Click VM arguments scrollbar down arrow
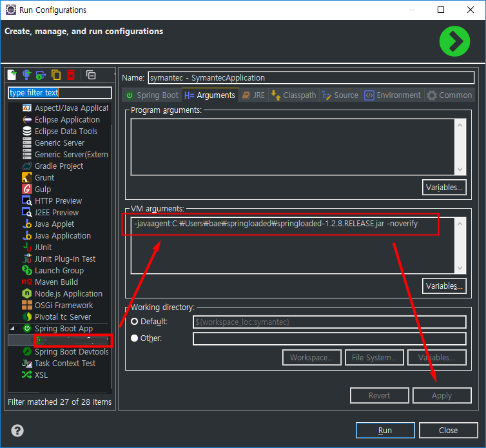Viewport: 486px width, 448px height. [x=460, y=268]
